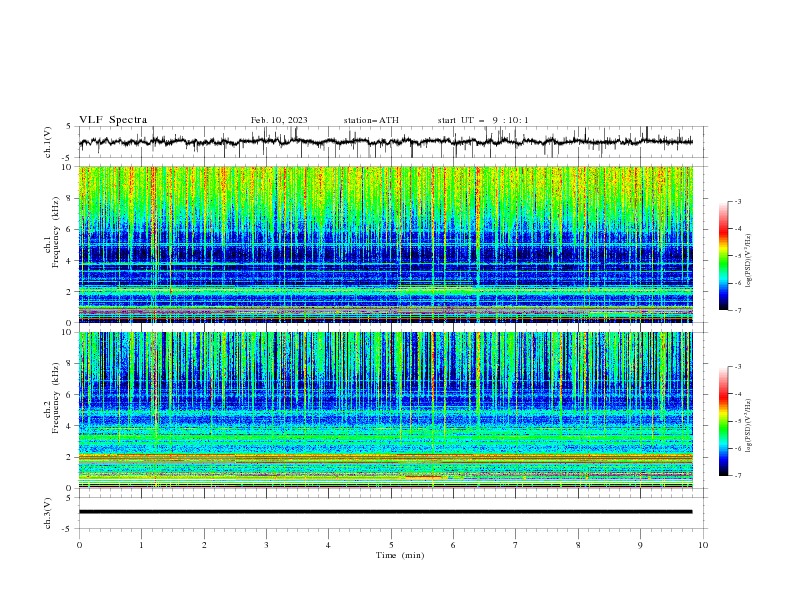Click the "ch.1(V)" axis label

48,142
